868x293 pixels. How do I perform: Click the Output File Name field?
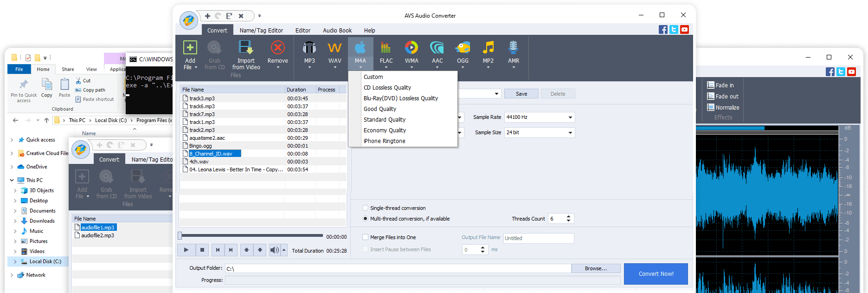539,238
